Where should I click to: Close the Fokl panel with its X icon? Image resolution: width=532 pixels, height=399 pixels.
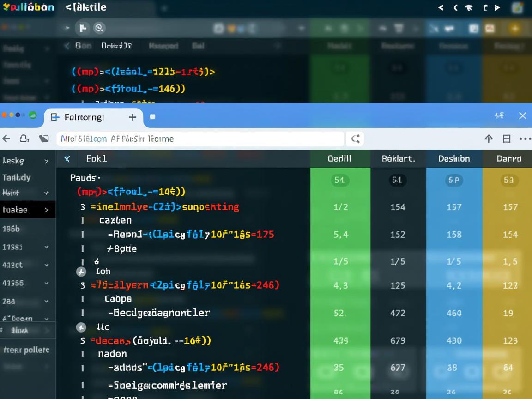[x=67, y=159]
